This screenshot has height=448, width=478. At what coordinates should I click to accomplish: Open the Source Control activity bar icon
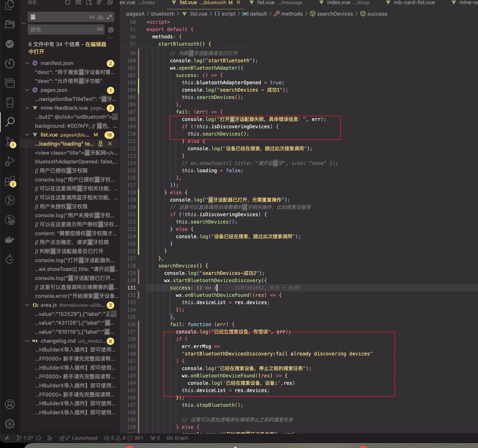point(10,141)
